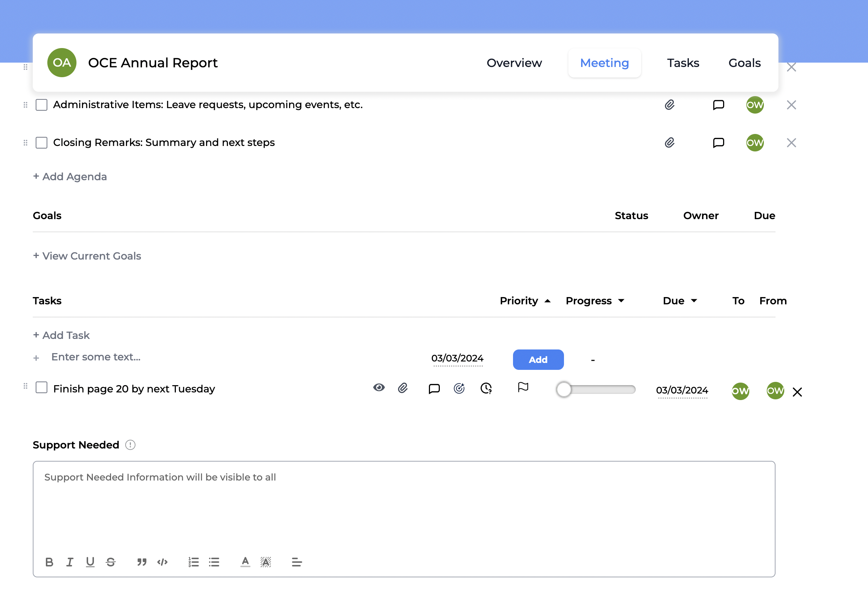Expand the Due sort dropdown in Tasks
Screen dimensions: 868x589
pos(694,301)
